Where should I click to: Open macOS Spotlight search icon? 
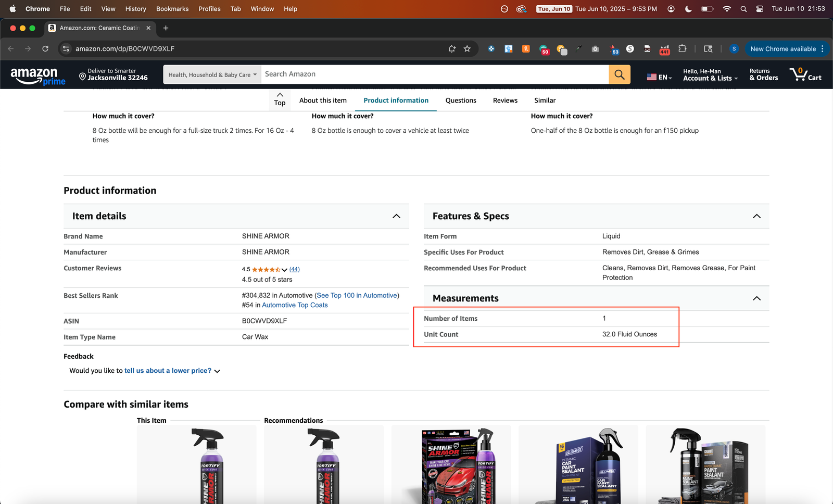[743, 9]
